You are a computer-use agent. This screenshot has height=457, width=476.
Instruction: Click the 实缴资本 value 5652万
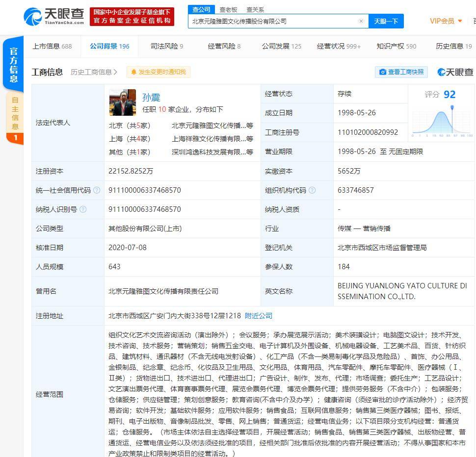pos(349,171)
